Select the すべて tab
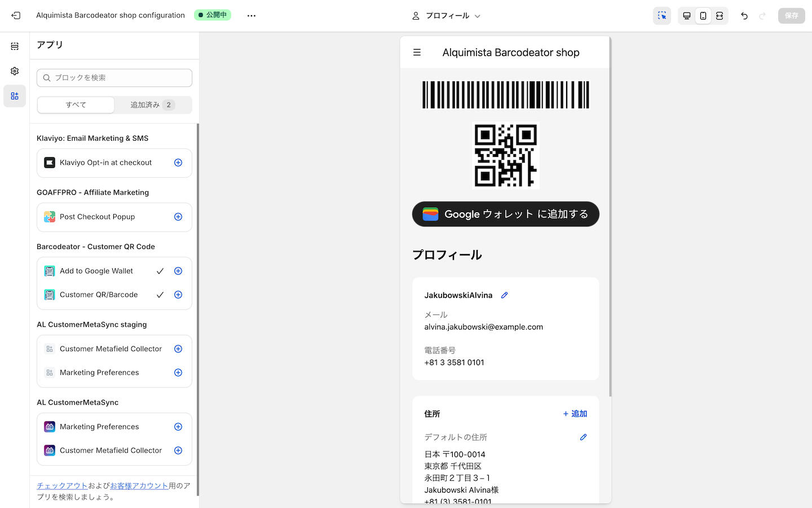This screenshot has width=812, height=508. 76,105
